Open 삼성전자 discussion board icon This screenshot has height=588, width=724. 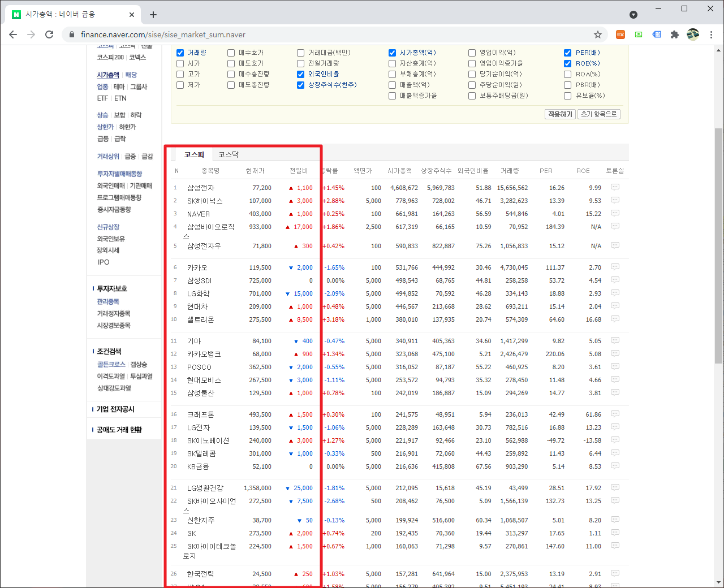615,187
